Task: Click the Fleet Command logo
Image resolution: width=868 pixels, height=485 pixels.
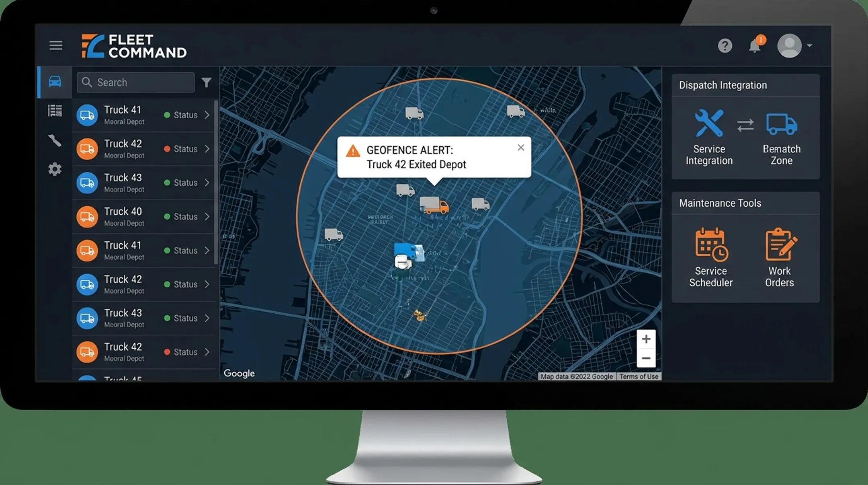Action: pyautogui.click(x=134, y=46)
